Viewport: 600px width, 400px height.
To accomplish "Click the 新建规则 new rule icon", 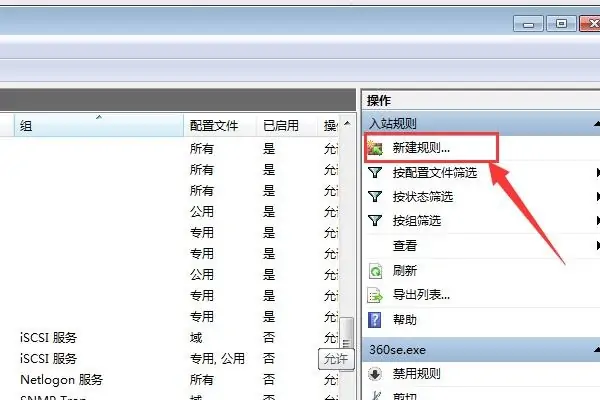I will [x=375, y=148].
